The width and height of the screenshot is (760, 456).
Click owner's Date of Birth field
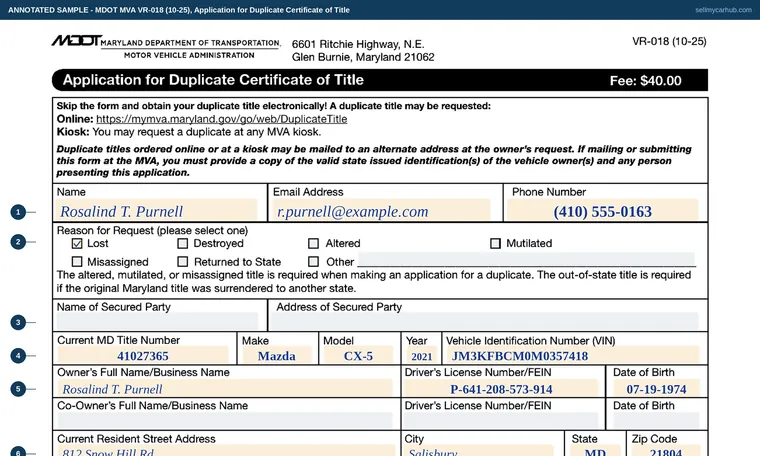[x=656, y=389]
